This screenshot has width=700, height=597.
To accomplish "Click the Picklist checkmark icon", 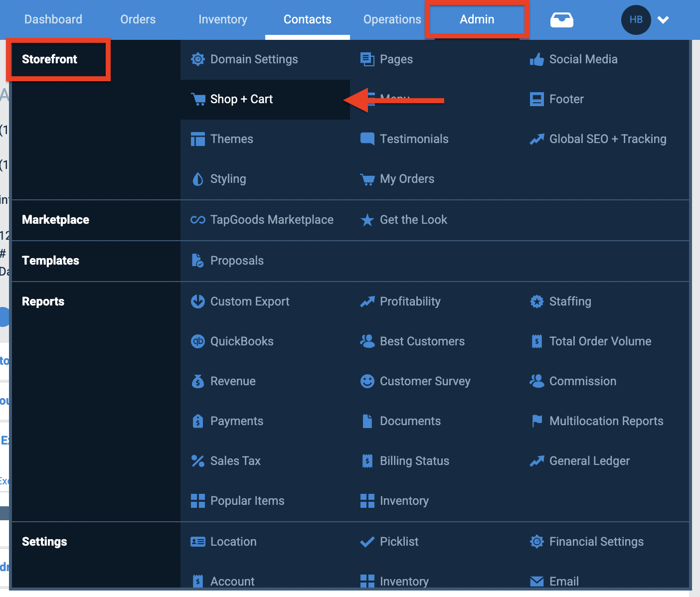I will pyautogui.click(x=367, y=542).
